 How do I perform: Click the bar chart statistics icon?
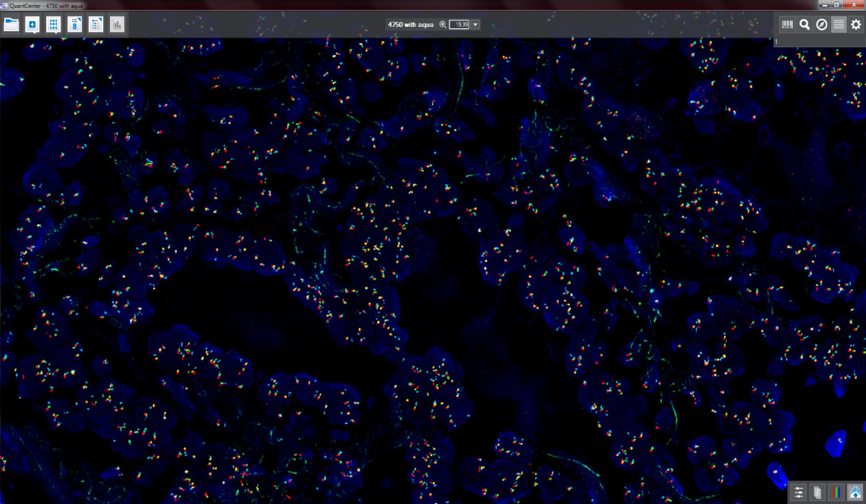[117, 25]
